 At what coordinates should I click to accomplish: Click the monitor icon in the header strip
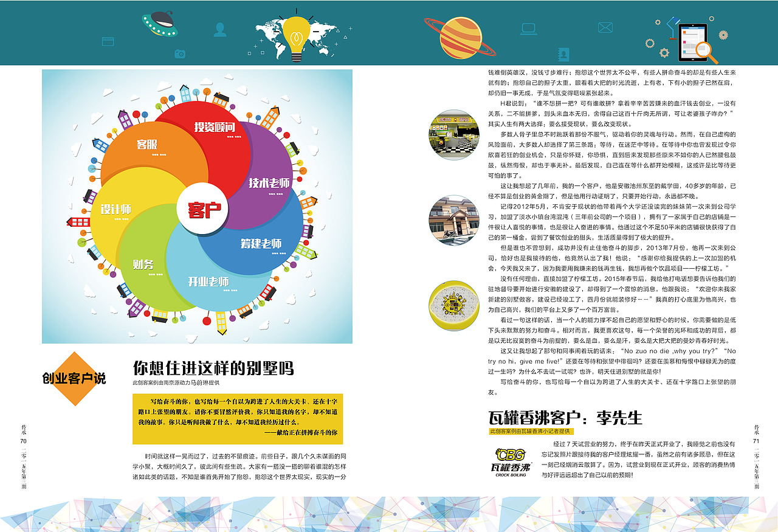pos(529,27)
